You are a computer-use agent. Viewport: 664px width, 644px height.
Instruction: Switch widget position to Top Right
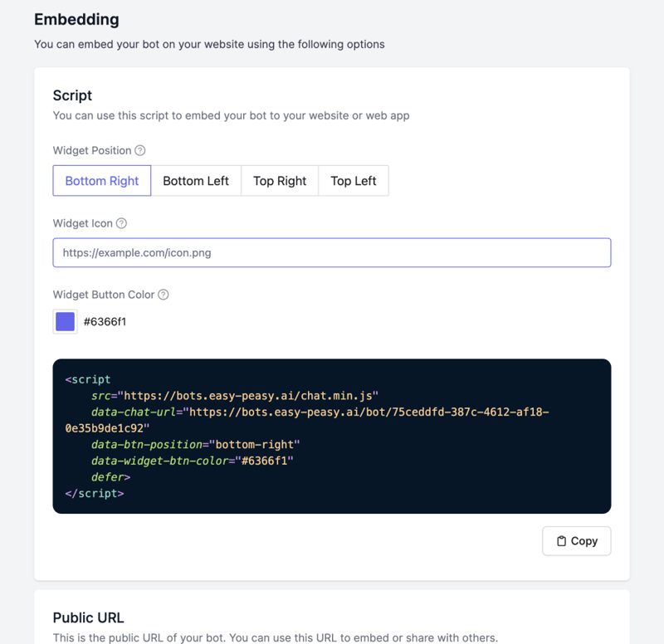pyautogui.click(x=280, y=181)
